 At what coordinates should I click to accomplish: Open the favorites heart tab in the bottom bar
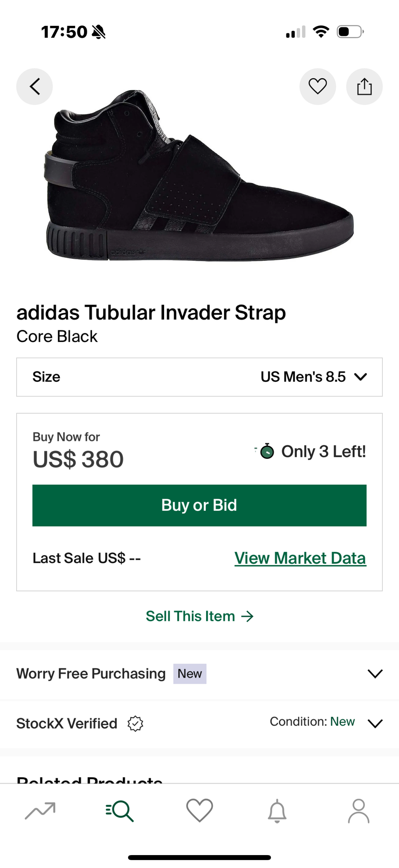(x=199, y=811)
